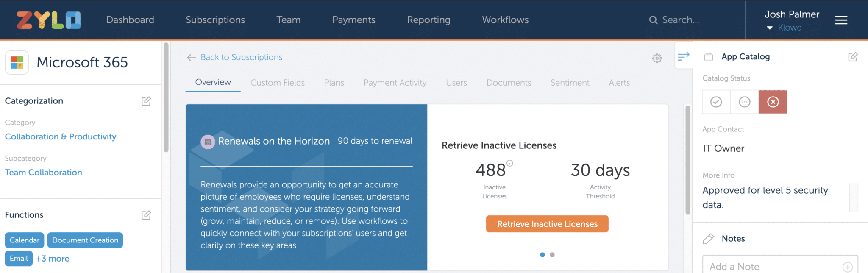The width and height of the screenshot is (868, 273).
Task: Click the Email function tag
Action: [x=19, y=259]
